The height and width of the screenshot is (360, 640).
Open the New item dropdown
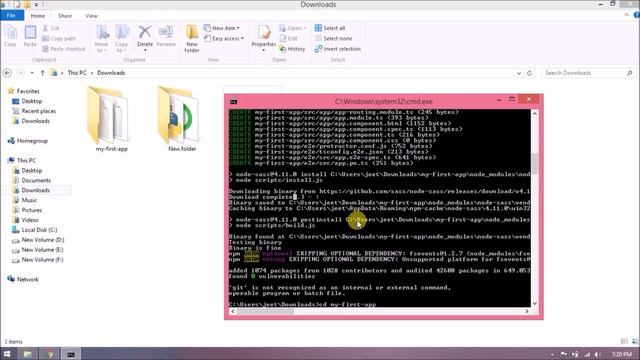click(x=222, y=28)
